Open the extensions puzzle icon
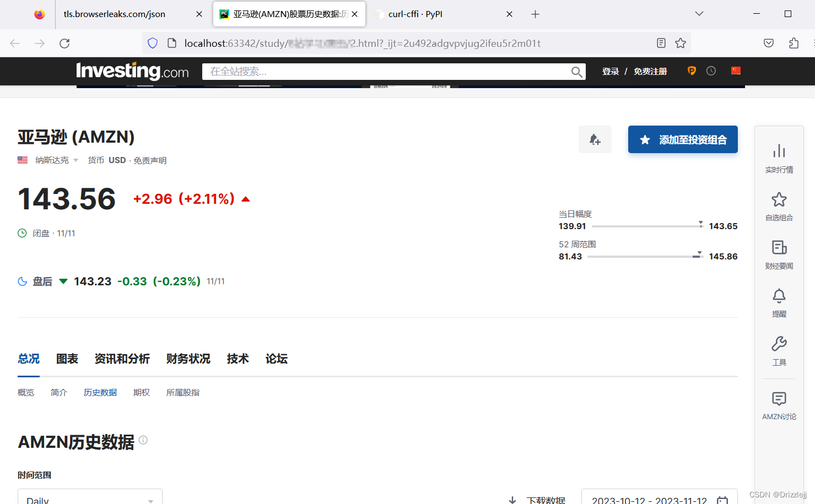 click(x=794, y=43)
